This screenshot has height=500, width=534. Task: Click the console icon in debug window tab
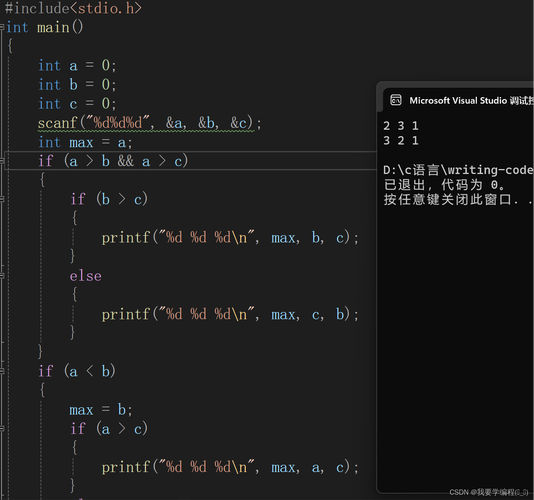click(396, 100)
